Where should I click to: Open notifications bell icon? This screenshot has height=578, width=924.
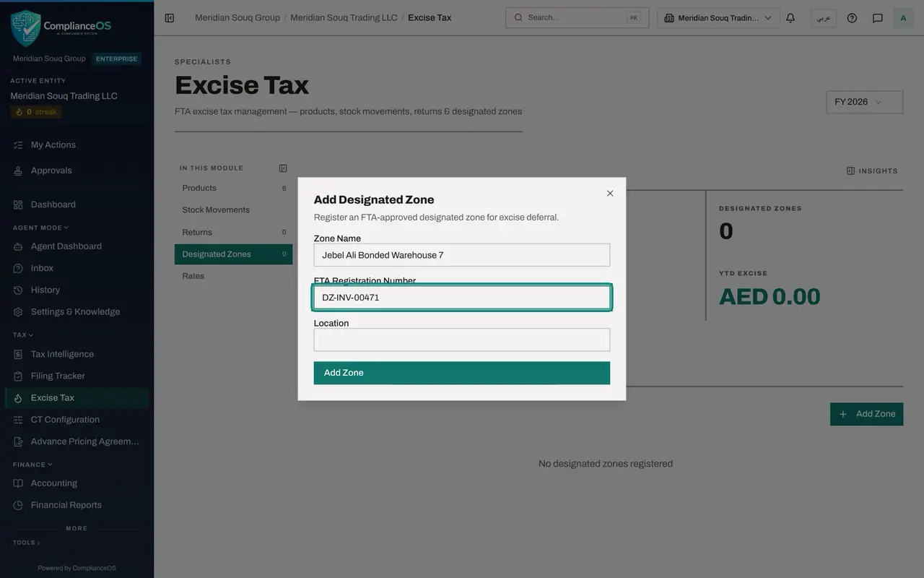click(790, 18)
